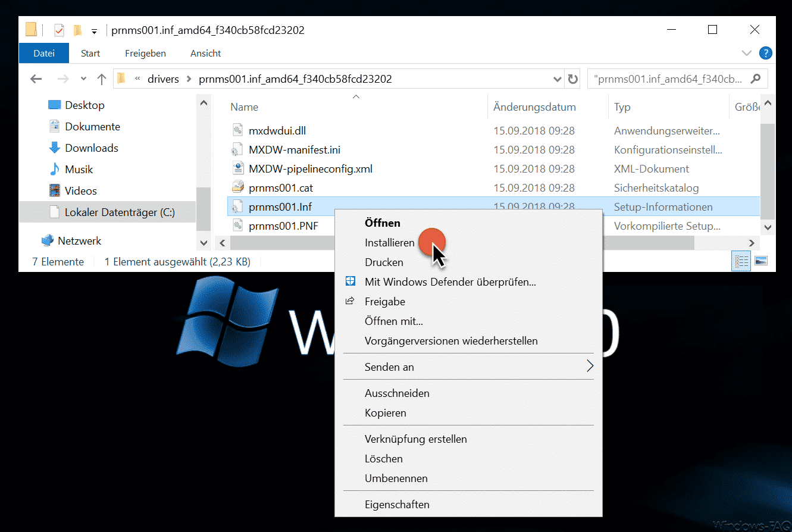Click "XML-Dokument" type cell
This screenshot has height=532, width=792.
coord(652,168)
